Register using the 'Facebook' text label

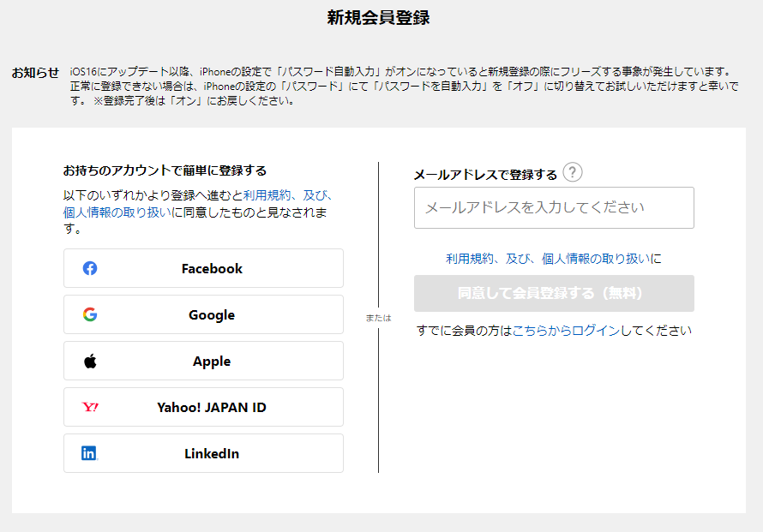click(212, 268)
